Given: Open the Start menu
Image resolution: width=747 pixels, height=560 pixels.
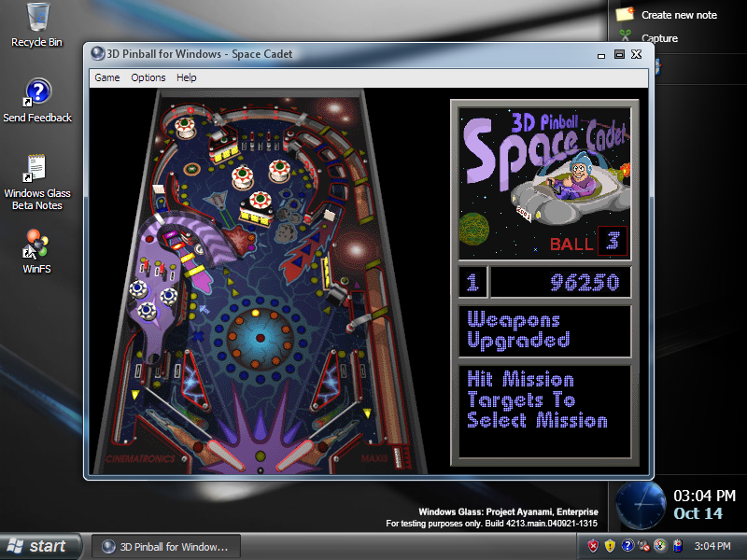Looking at the screenshot, I should [x=39, y=546].
